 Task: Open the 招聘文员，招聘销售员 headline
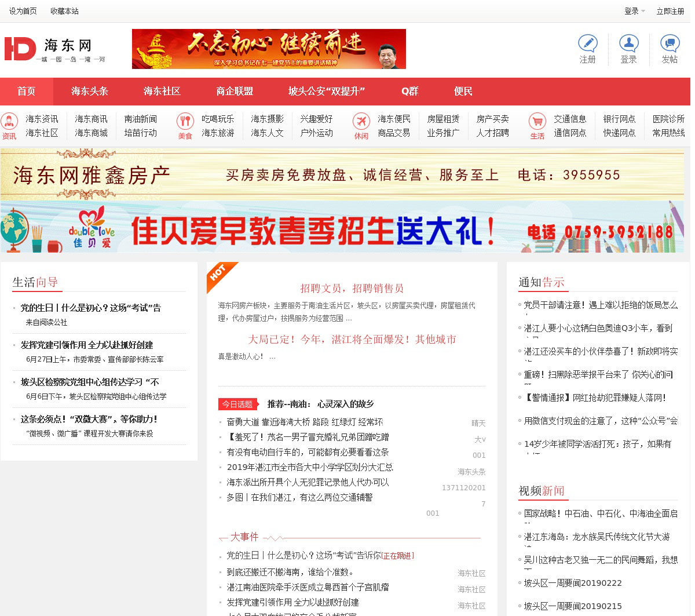352,289
